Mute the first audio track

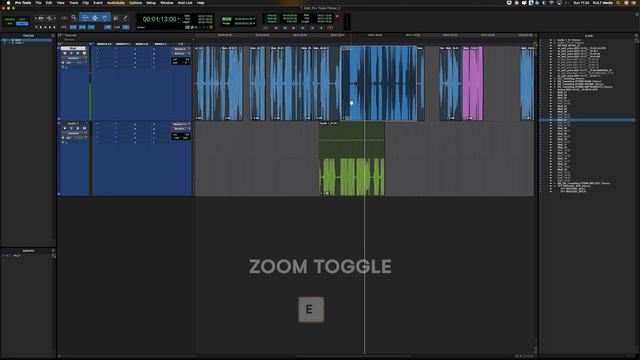[84, 53]
